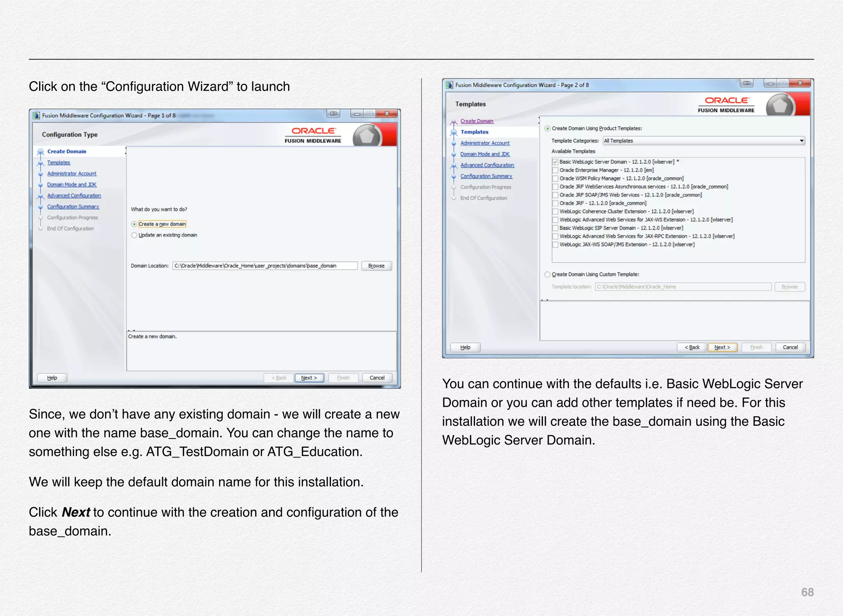The image size is (843, 616).
Task: Click the greyed Finish button in Page 1 wizard
Action: 343,378
